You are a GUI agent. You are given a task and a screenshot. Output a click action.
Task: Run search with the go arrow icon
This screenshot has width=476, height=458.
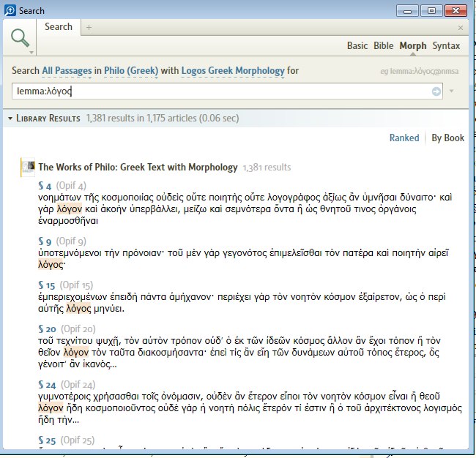point(436,91)
